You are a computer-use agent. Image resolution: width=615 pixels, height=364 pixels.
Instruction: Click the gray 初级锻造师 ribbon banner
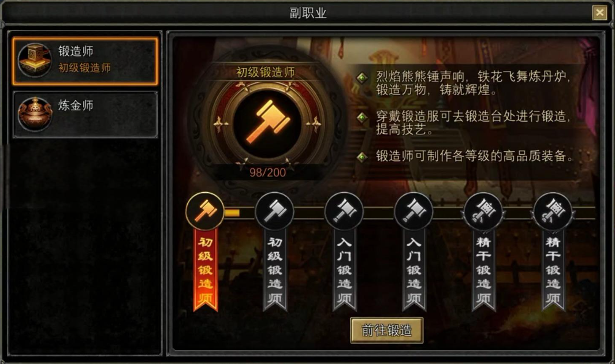(274, 271)
